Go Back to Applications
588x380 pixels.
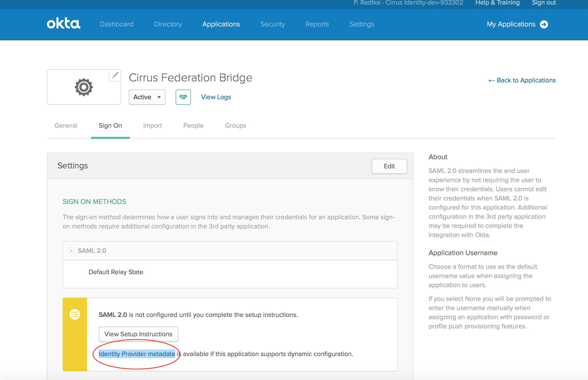coord(522,80)
